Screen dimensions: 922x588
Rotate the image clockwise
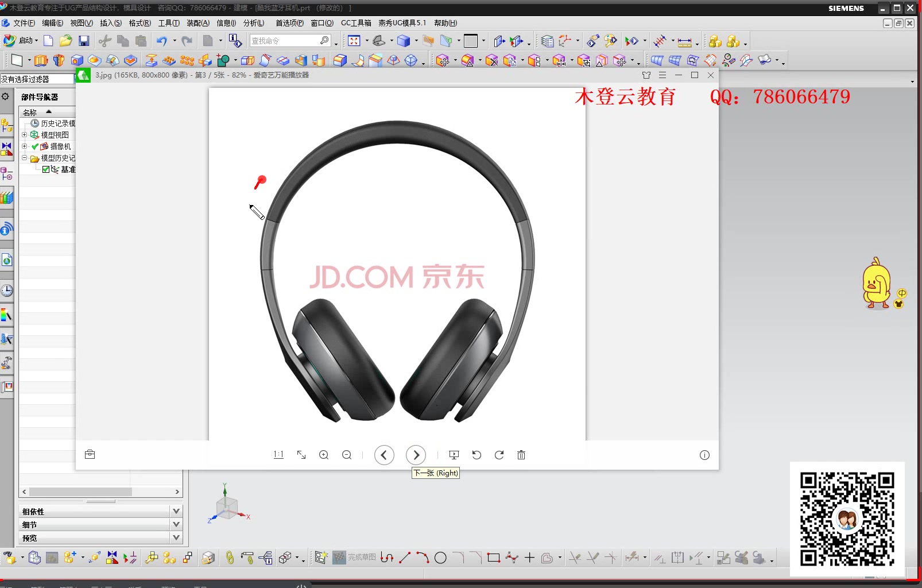(499, 455)
